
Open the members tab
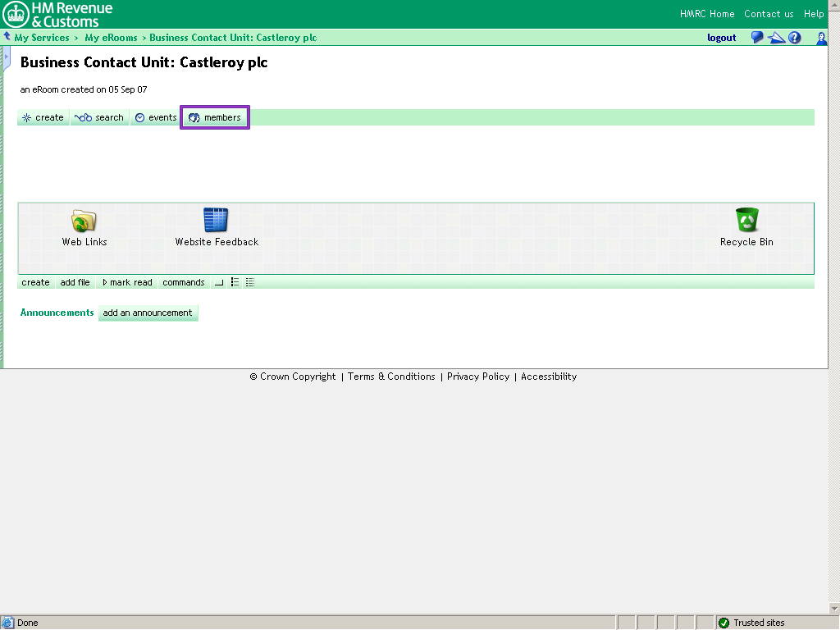click(215, 117)
